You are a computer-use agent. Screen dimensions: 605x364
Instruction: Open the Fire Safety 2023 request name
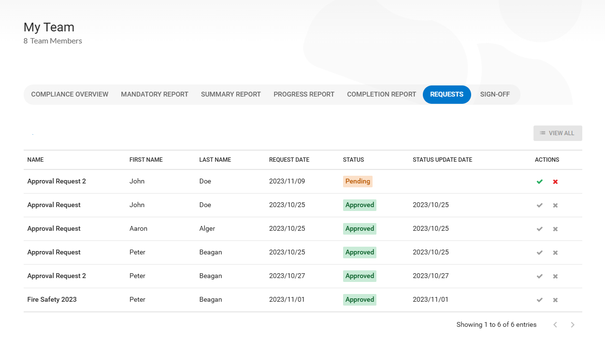(52, 300)
